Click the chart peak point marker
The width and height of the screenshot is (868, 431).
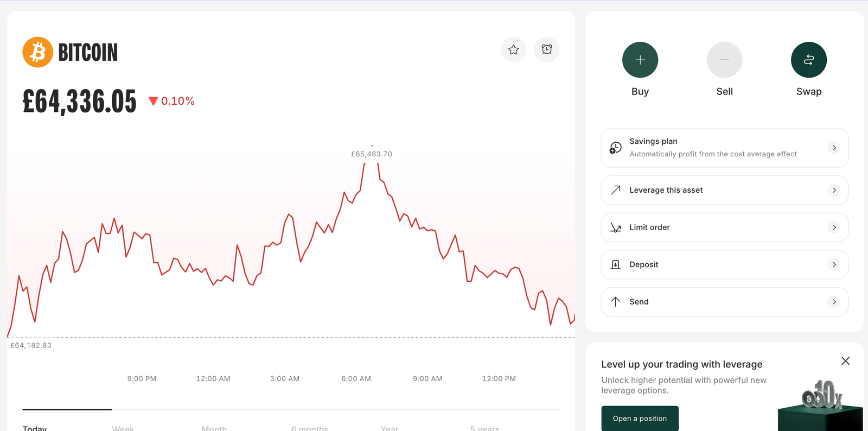[372, 145]
